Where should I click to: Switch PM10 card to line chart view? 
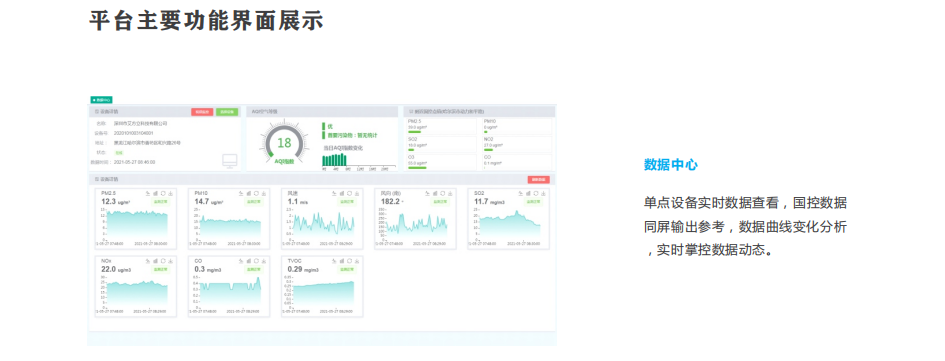click(x=241, y=193)
